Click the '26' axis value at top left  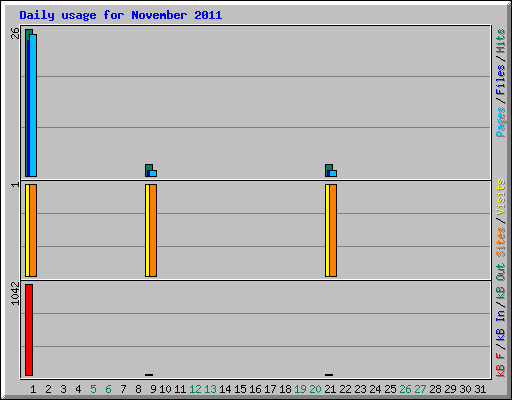coord(15,33)
